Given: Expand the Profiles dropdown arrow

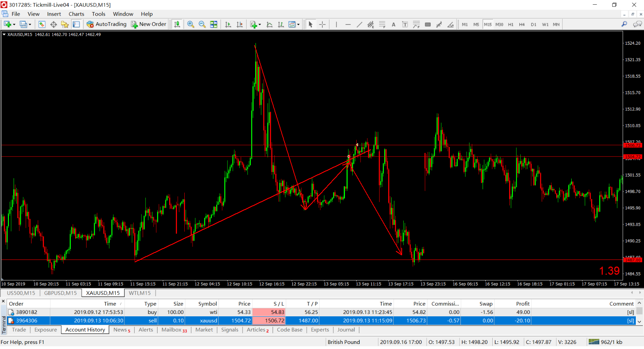Looking at the screenshot, I should (x=30, y=25).
